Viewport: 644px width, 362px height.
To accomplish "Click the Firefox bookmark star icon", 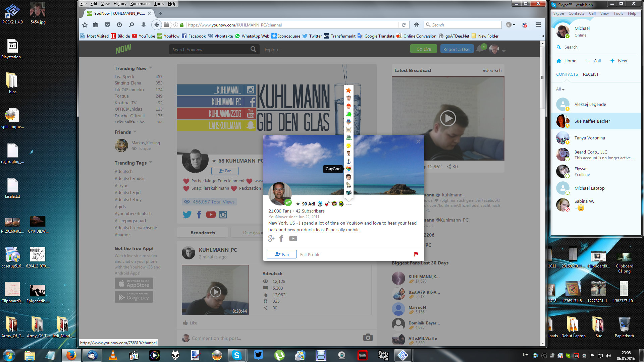I will click(x=85, y=25).
